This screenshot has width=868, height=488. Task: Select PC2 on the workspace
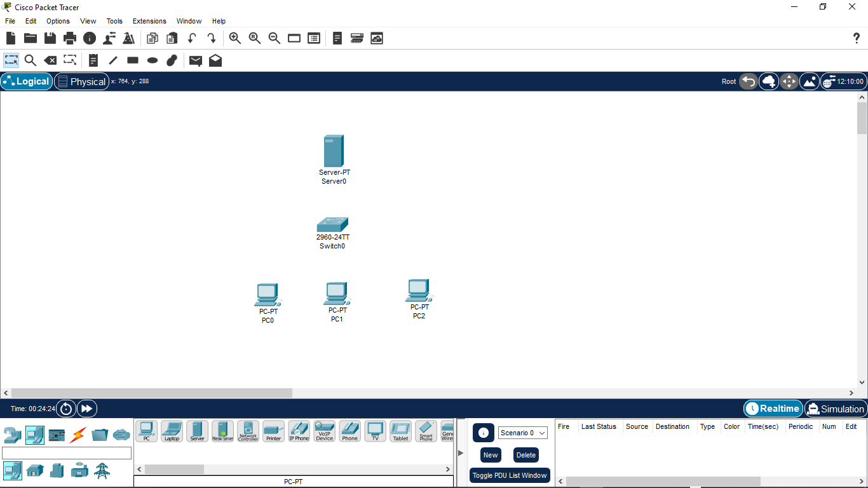click(419, 290)
